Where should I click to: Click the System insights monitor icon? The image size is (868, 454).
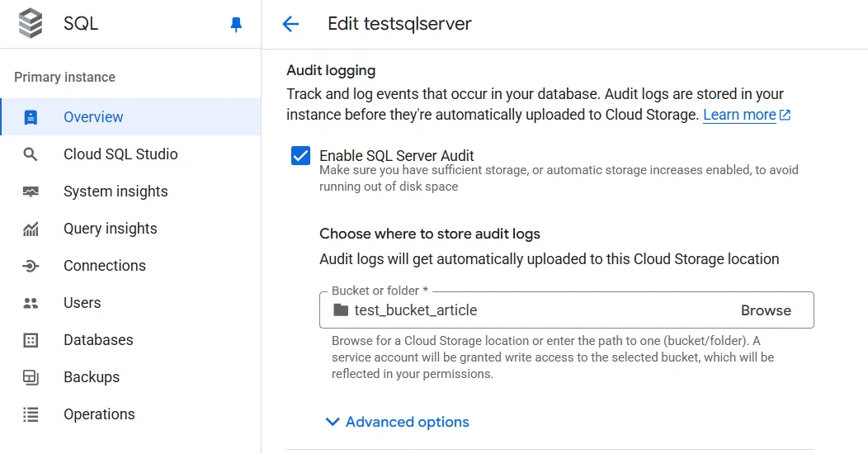31,192
